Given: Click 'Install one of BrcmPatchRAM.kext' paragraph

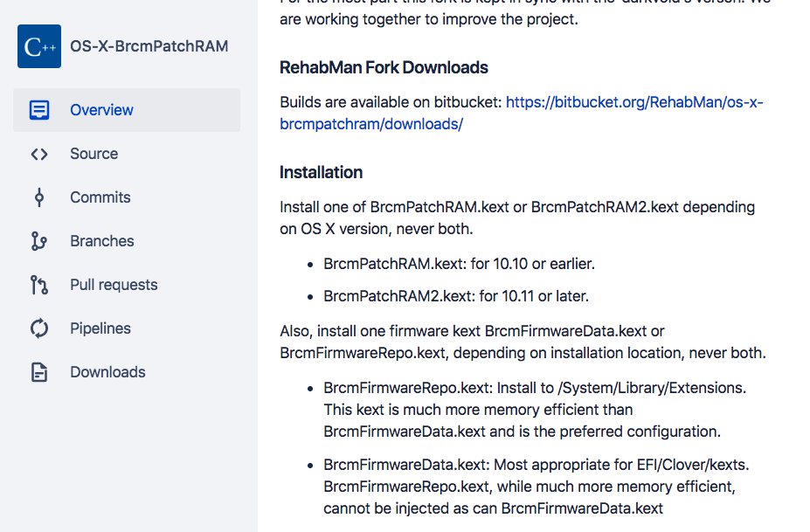Looking at the screenshot, I should (x=517, y=218).
